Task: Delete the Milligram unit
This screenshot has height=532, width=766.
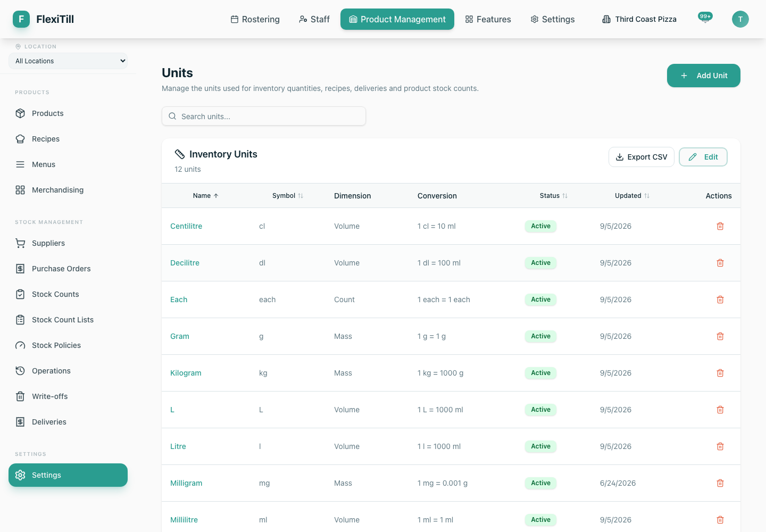Action: (x=720, y=483)
